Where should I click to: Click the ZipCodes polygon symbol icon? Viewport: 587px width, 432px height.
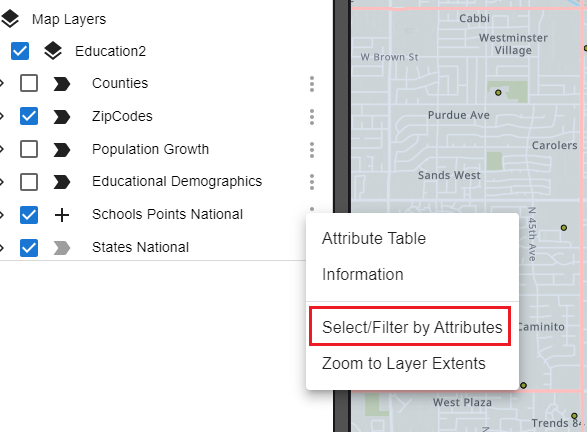[62, 116]
